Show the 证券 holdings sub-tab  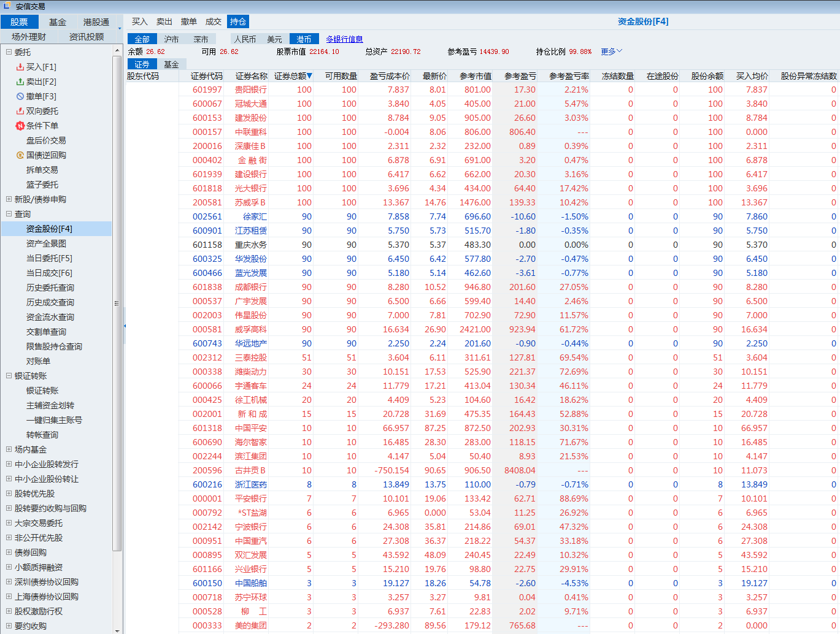pyautogui.click(x=142, y=64)
